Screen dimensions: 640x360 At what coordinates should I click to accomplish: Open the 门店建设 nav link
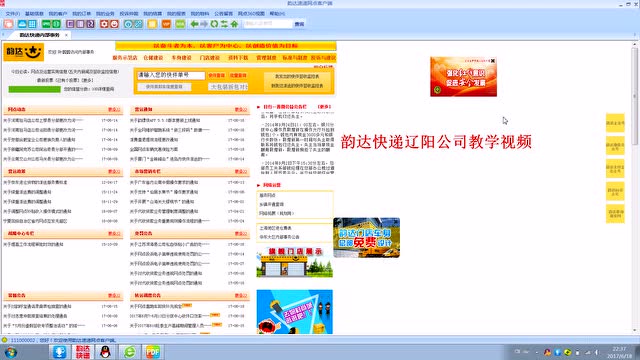pyautogui.click(x=210, y=58)
